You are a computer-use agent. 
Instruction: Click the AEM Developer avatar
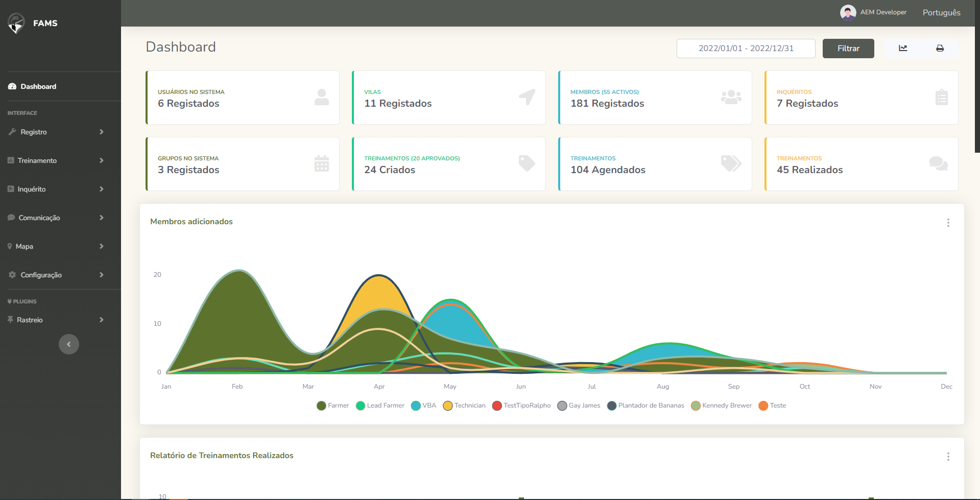point(848,12)
